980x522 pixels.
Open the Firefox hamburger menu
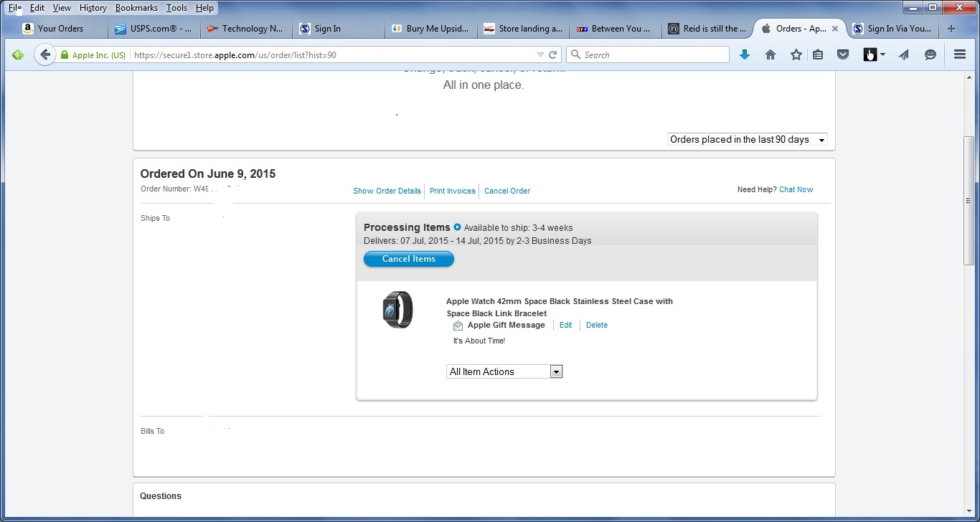point(960,54)
